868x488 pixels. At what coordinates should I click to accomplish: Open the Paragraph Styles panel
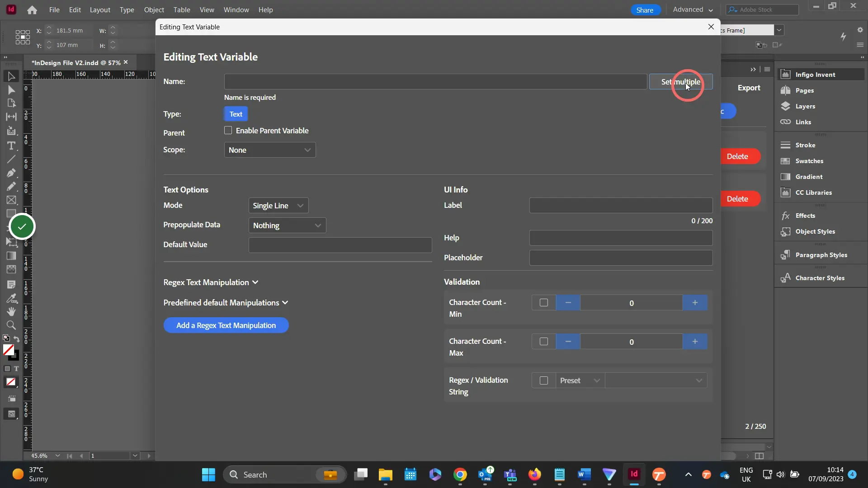821,255
